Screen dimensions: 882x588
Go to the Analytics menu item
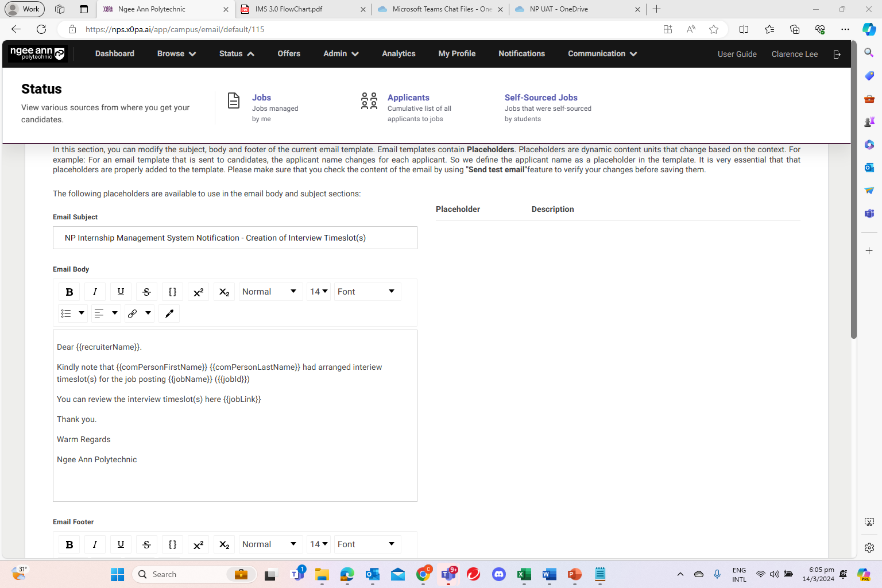click(399, 53)
